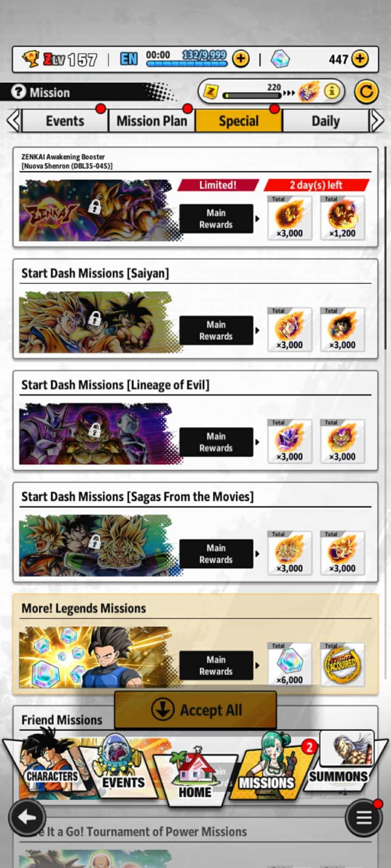Open ZENKAI Awakening Booster banner thumbnail
Image resolution: width=391 pixels, height=868 pixels.
click(96, 210)
